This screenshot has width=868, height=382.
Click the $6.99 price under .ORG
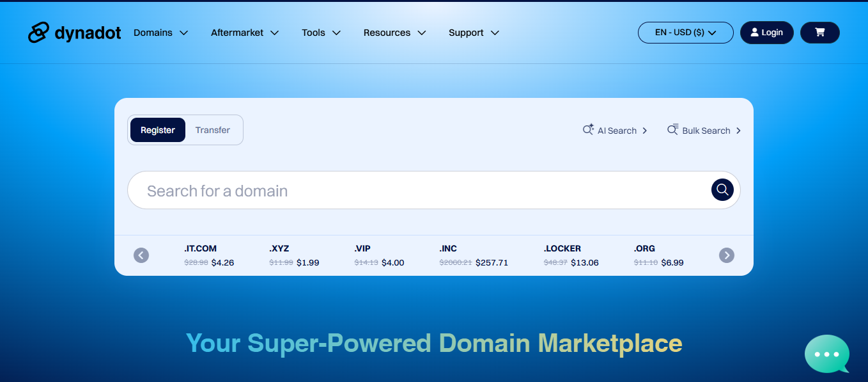pyautogui.click(x=672, y=262)
